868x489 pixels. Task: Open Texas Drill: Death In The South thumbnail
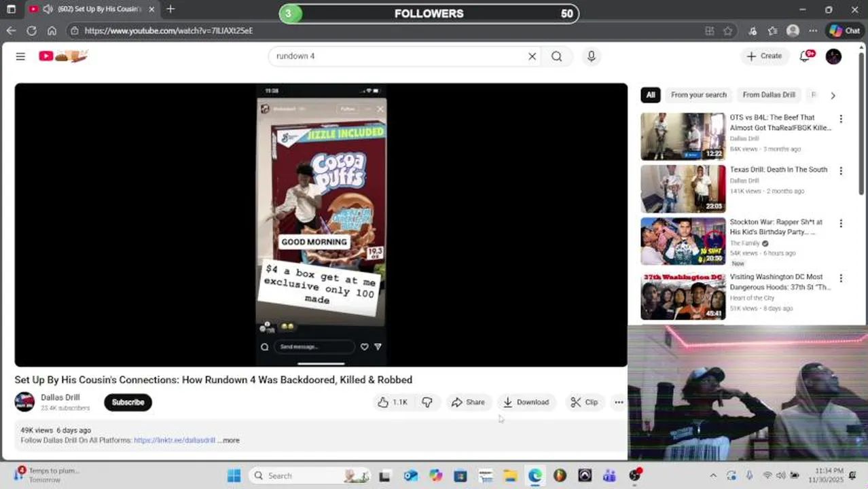[x=683, y=189]
